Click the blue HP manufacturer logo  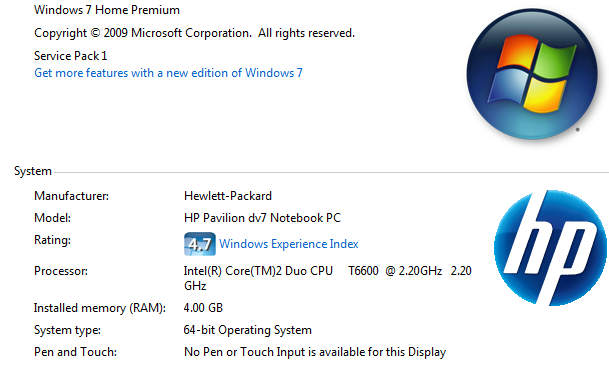(550, 248)
